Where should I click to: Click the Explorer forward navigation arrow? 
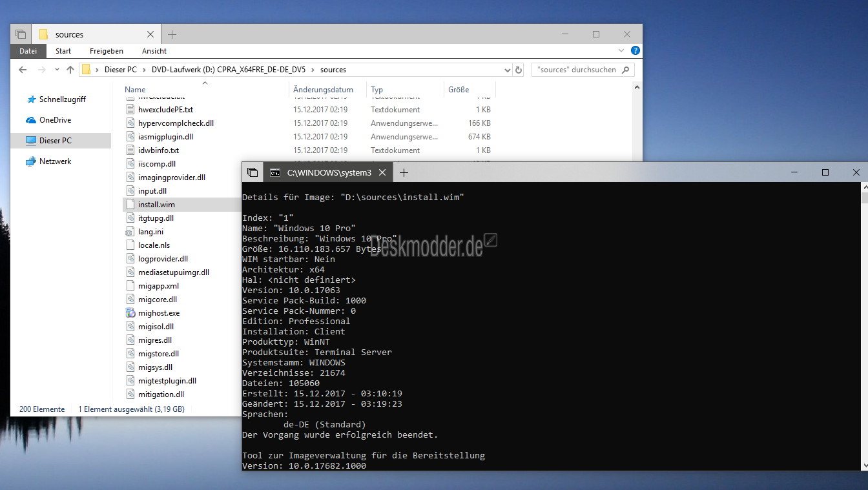point(41,70)
